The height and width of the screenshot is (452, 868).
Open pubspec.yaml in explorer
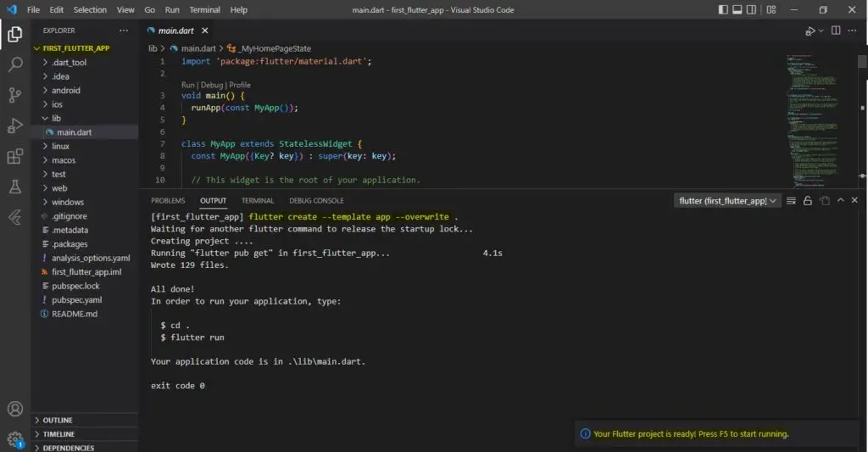pos(84,299)
